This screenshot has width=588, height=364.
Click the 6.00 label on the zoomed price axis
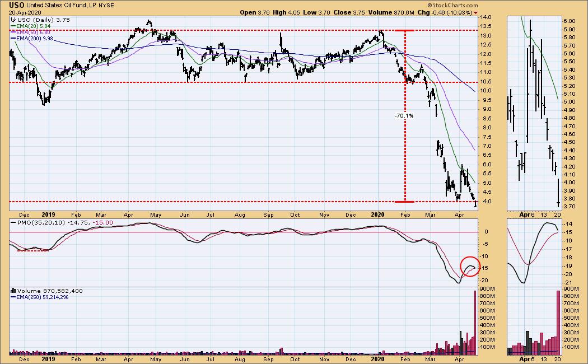pos(570,21)
